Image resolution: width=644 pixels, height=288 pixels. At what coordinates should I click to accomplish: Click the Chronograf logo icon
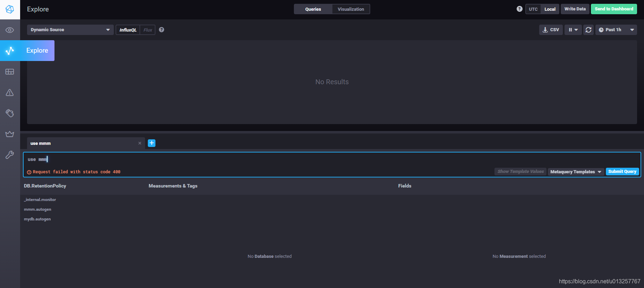(10, 9)
